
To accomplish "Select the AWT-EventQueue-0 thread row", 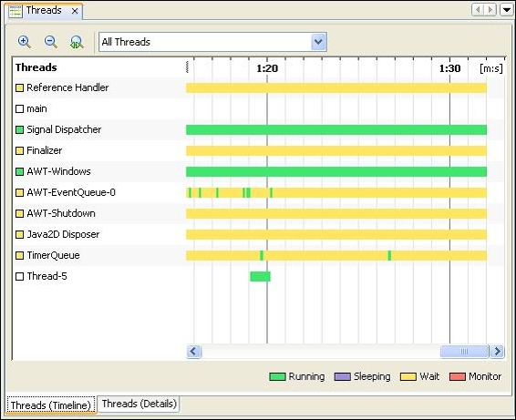I will coord(258,193).
